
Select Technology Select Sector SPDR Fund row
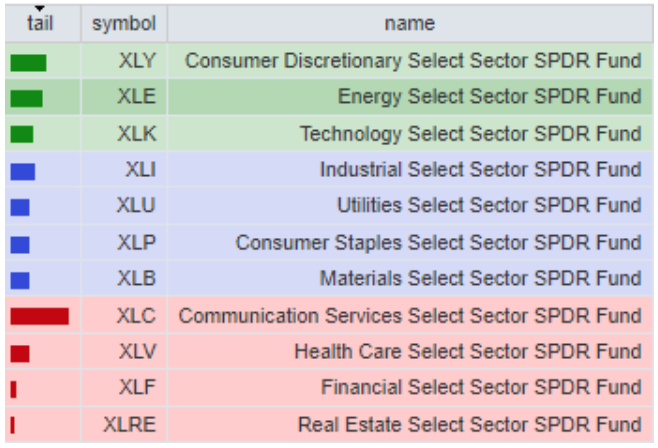click(x=470, y=134)
